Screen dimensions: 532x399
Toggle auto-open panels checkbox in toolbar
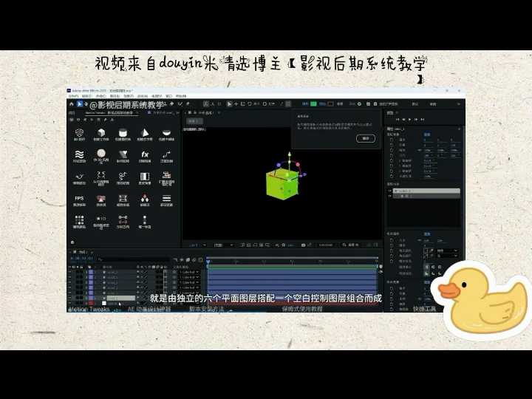click(x=375, y=104)
